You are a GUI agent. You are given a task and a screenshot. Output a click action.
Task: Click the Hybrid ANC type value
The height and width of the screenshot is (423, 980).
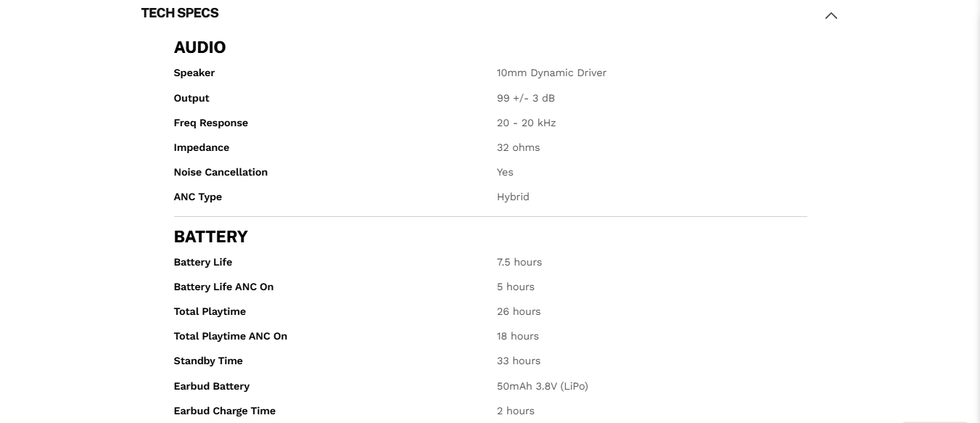[513, 197]
